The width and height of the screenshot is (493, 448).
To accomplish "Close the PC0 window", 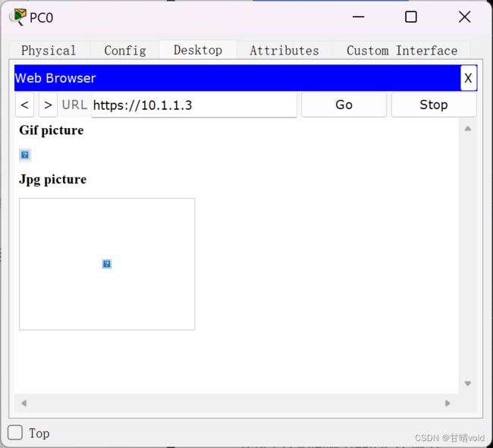I will pos(464,17).
